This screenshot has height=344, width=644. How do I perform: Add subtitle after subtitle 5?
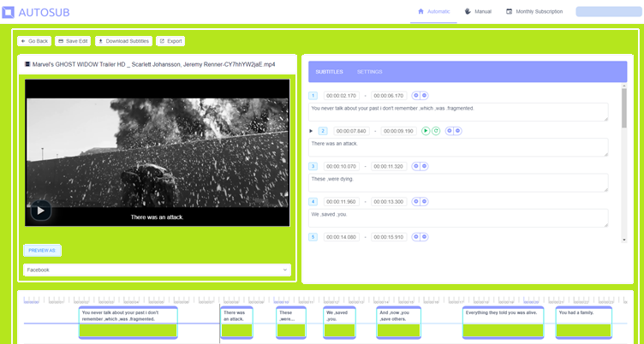click(x=415, y=237)
